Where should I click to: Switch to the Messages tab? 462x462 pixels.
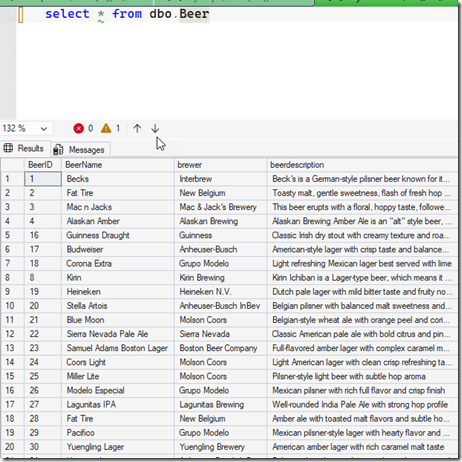click(x=81, y=150)
